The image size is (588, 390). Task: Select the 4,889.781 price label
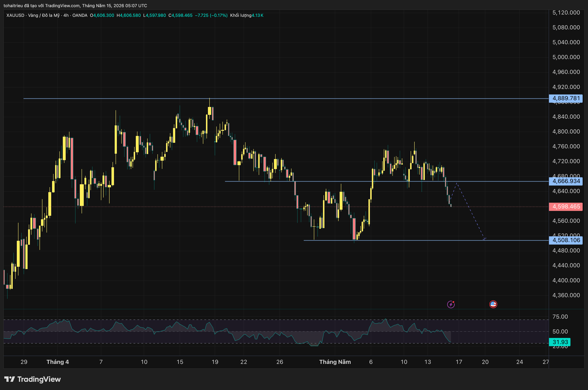tap(566, 98)
